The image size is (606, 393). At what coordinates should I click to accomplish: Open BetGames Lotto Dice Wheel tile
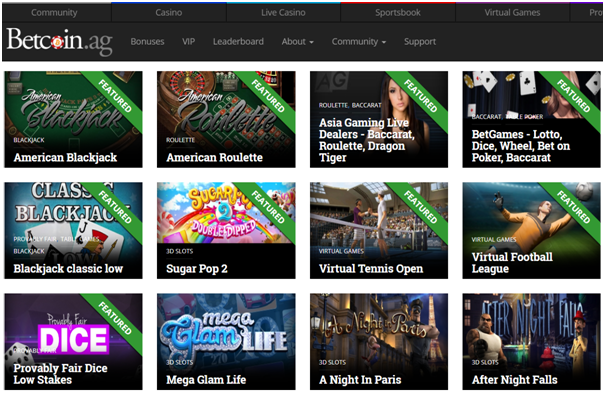[531, 119]
